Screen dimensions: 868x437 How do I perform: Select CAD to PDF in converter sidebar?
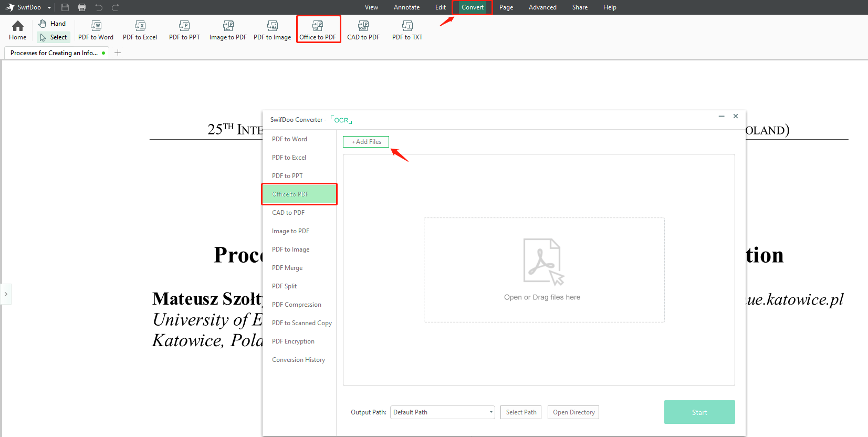pyautogui.click(x=299, y=213)
